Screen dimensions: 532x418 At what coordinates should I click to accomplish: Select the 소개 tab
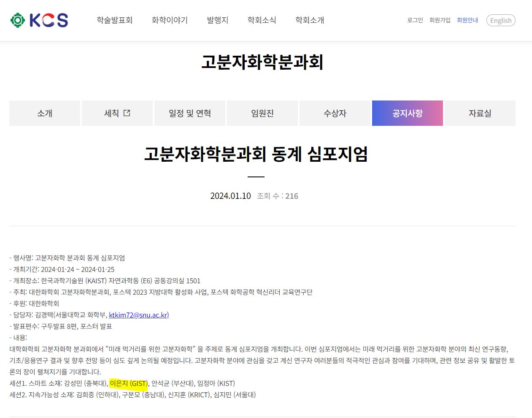pos(45,113)
